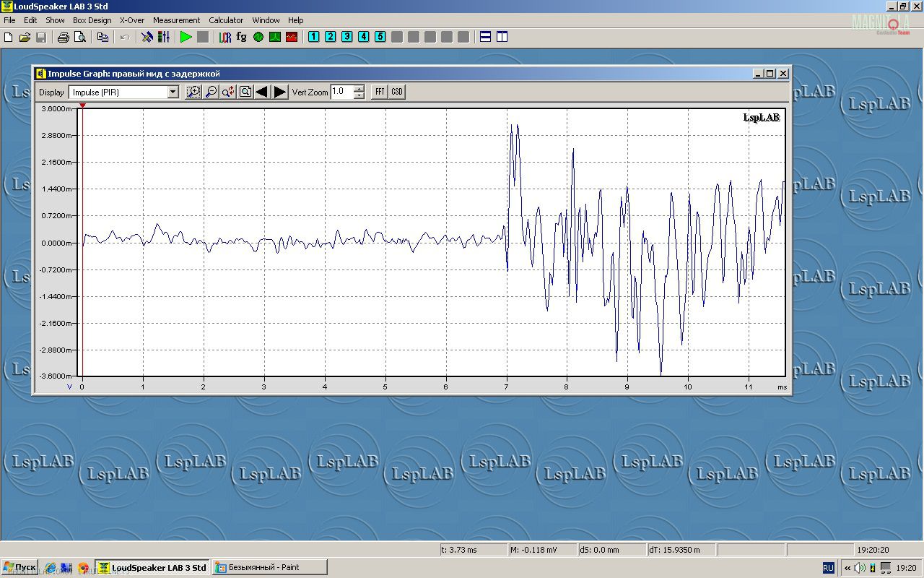This screenshot has height=578, width=924.
Task: Click the taskbar clock showing 19:20
Action: (x=907, y=568)
